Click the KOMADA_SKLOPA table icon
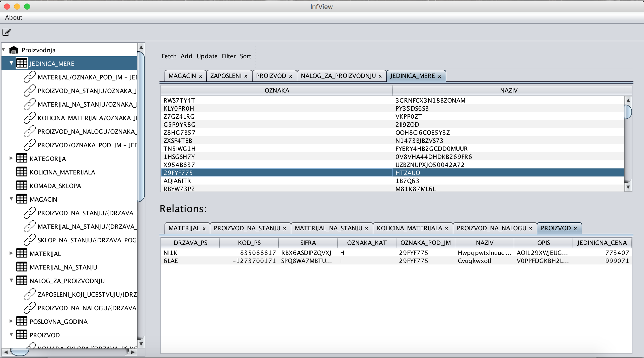Viewport: 644px width, 358px height. pos(21,186)
